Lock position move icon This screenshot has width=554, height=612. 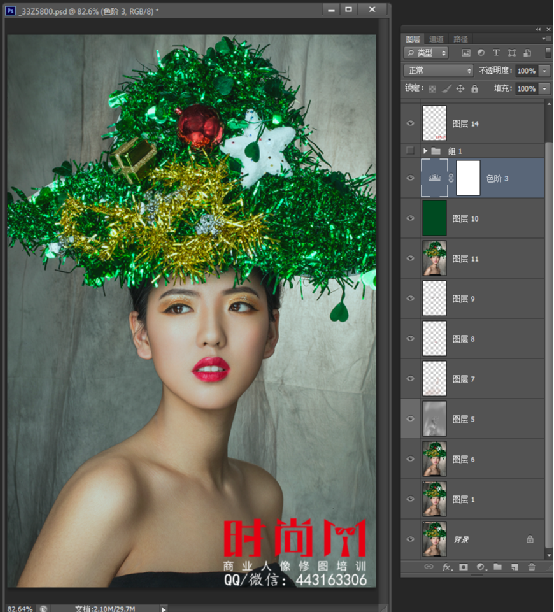click(460, 89)
